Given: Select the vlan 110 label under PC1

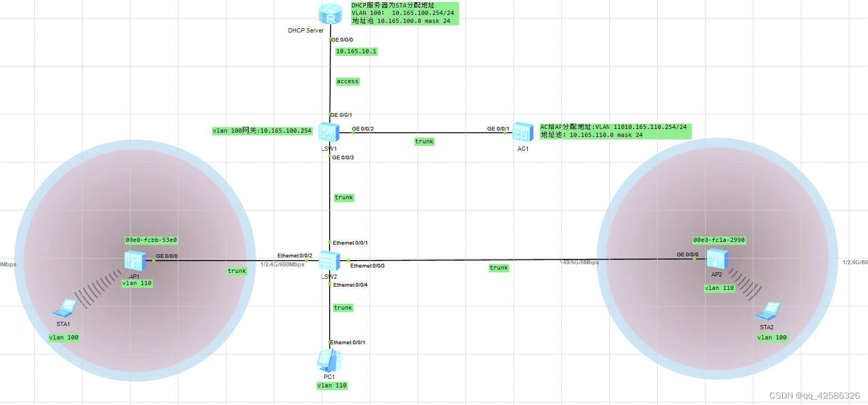Looking at the screenshot, I should point(332,386).
